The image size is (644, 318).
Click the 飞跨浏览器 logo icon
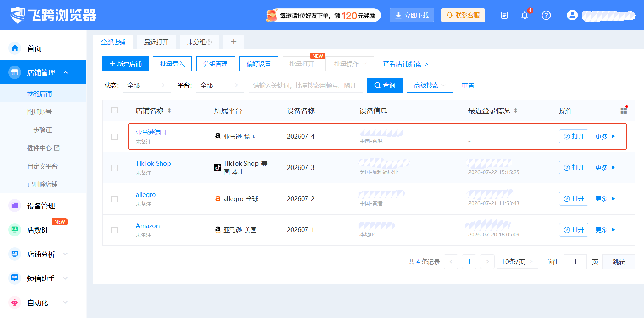[x=18, y=15]
